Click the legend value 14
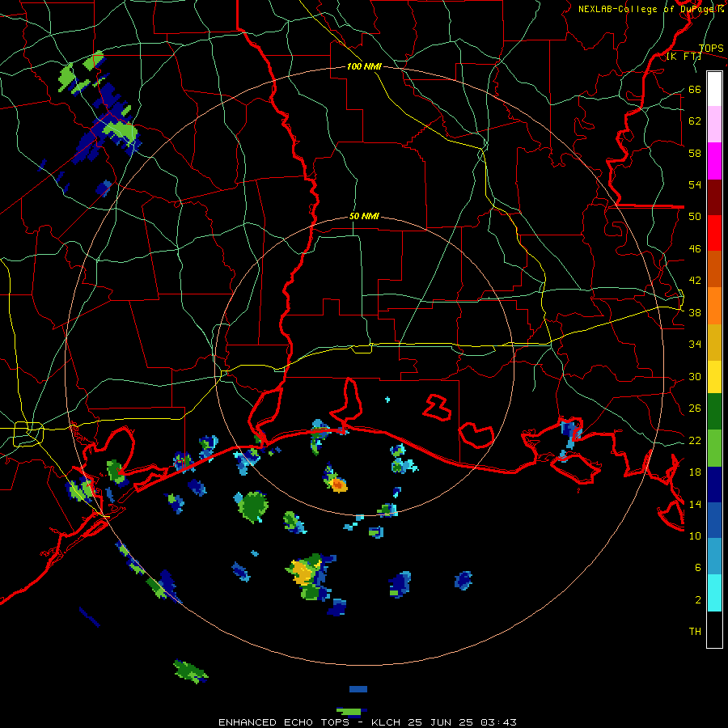 coord(695,504)
